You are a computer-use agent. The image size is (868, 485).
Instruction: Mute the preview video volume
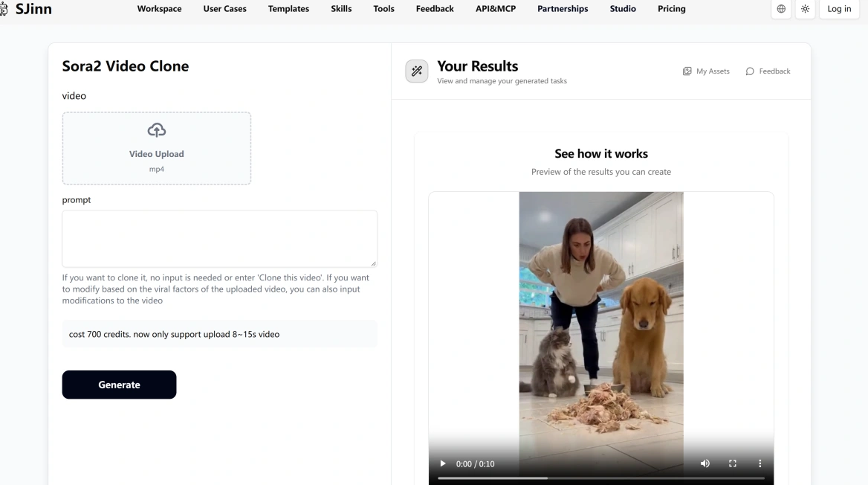coord(705,463)
